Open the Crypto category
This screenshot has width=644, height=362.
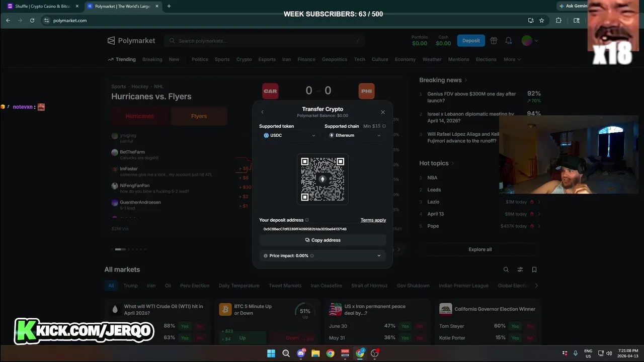(x=244, y=59)
